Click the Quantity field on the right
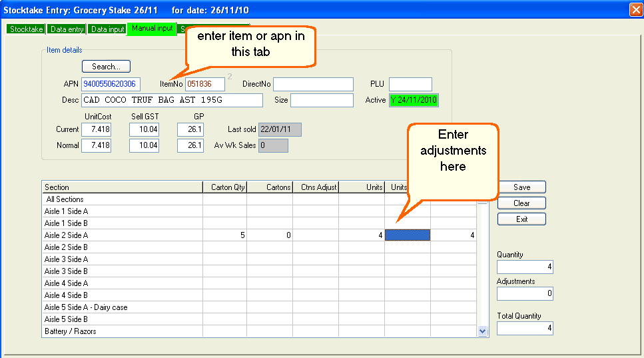Viewport: 644px width, 358px height. pyautogui.click(x=525, y=267)
